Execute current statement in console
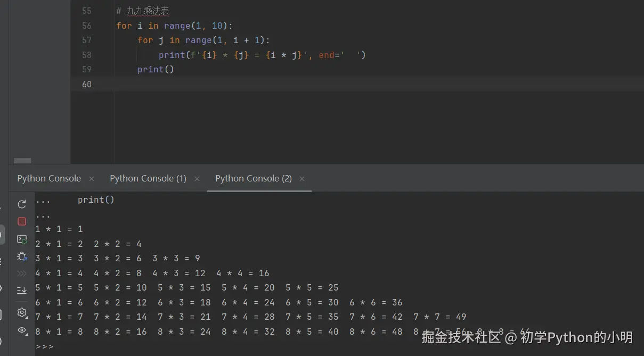 coord(22,239)
